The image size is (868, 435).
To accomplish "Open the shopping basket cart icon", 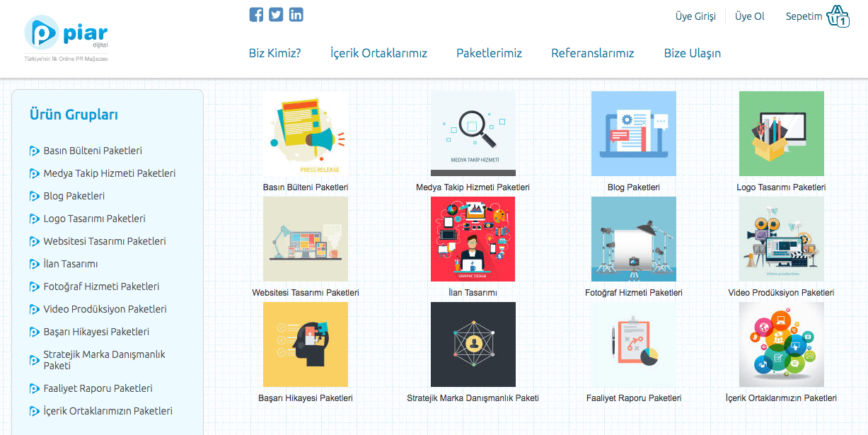I will [x=838, y=16].
